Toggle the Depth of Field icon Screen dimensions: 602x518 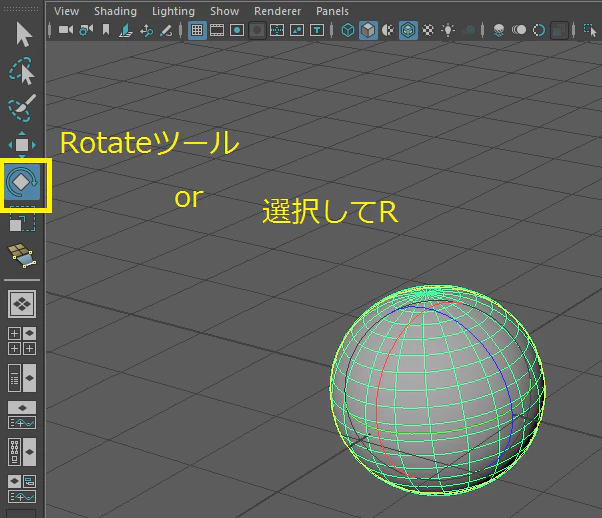point(559,30)
